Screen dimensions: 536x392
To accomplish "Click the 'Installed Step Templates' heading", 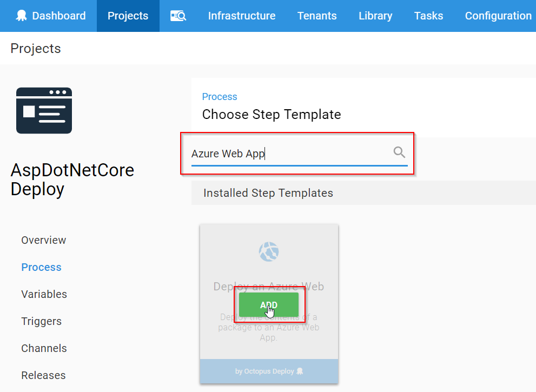I will [268, 192].
